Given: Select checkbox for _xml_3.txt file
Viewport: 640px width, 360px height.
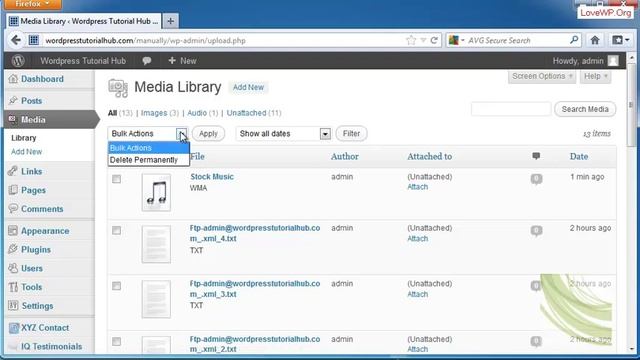Looking at the screenshot, I should click(117, 286).
